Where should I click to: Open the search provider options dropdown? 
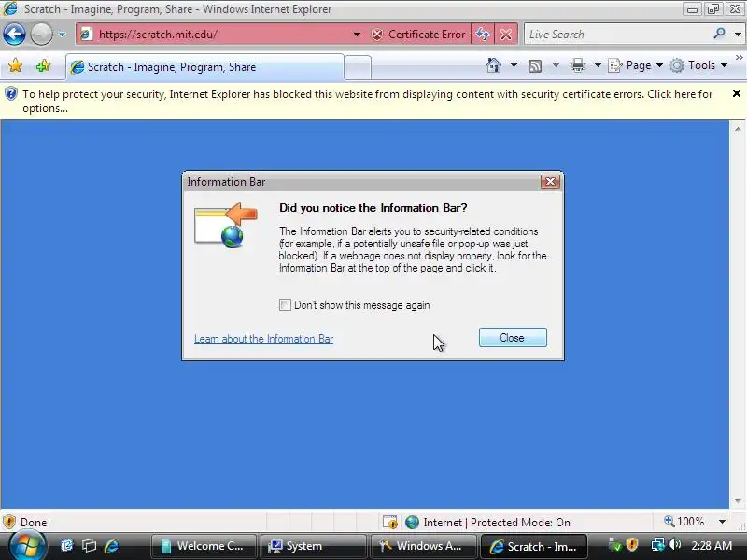738,35
